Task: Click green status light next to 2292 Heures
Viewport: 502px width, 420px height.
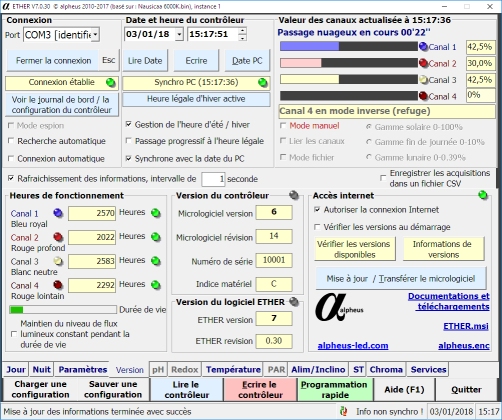Action: click(x=155, y=285)
